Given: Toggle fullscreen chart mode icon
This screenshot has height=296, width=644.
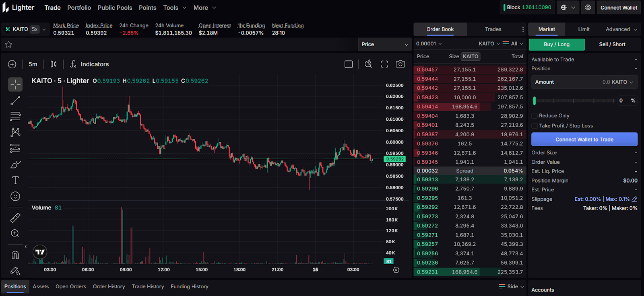Looking at the screenshot, I should pos(384,64).
